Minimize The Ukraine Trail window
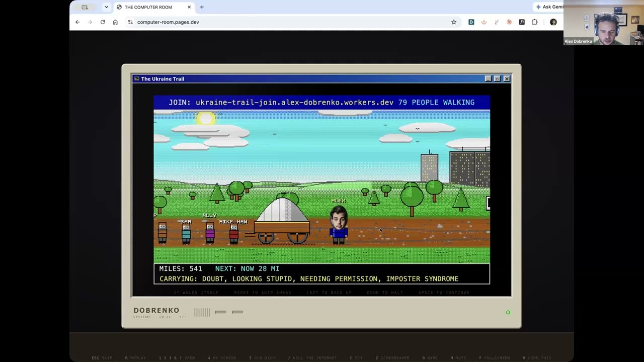This screenshot has height=362, width=644. (x=488, y=79)
